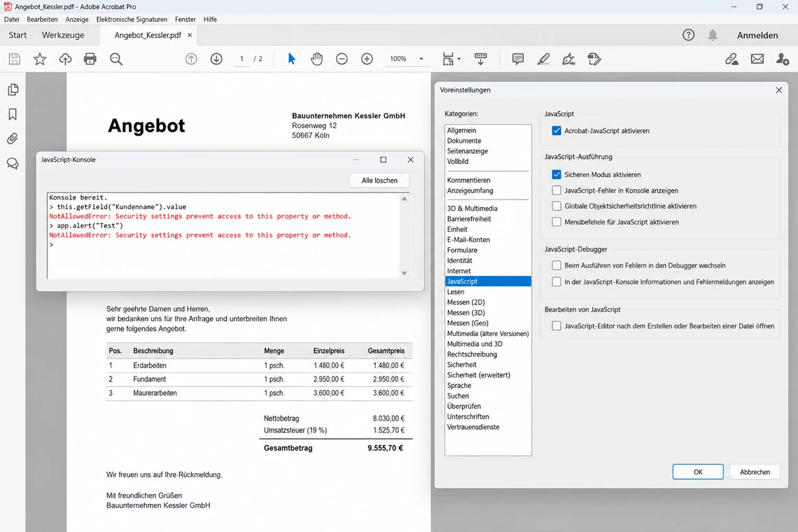The width and height of the screenshot is (798, 532).
Task: Add a comment note icon
Action: (x=518, y=59)
